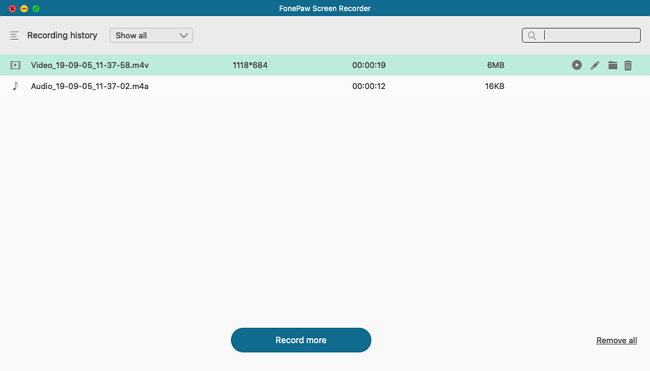Play the Video_19-09-05_11-37-58.m4v recording
Image resolution: width=650 pixels, height=371 pixels.
point(577,65)
